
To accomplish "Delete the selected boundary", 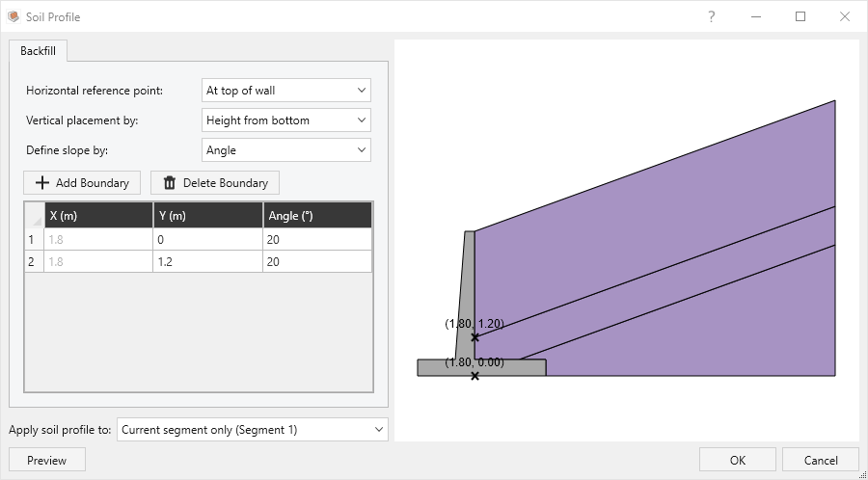I will (215, 182).
